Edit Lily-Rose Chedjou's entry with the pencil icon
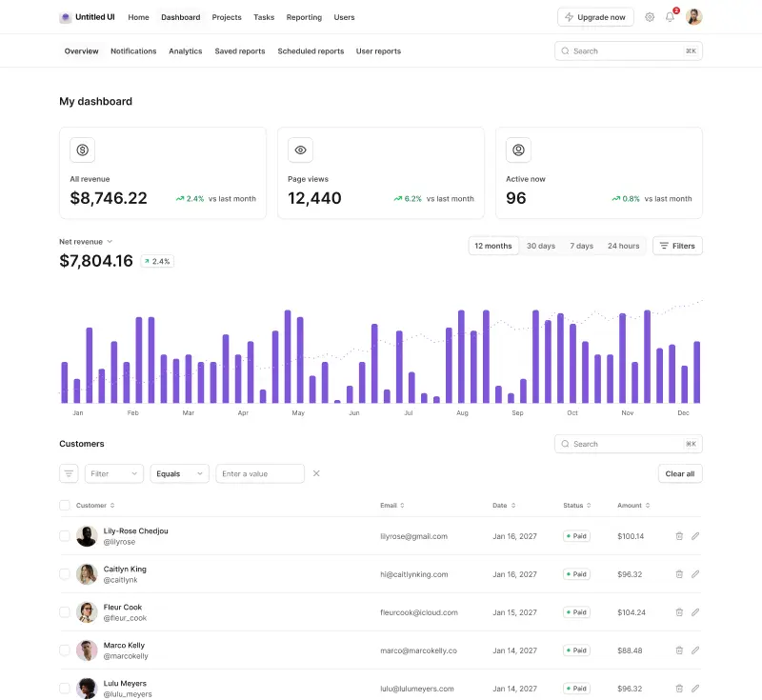Viewport: 762px width, 700px height. [x=694, y=536]
